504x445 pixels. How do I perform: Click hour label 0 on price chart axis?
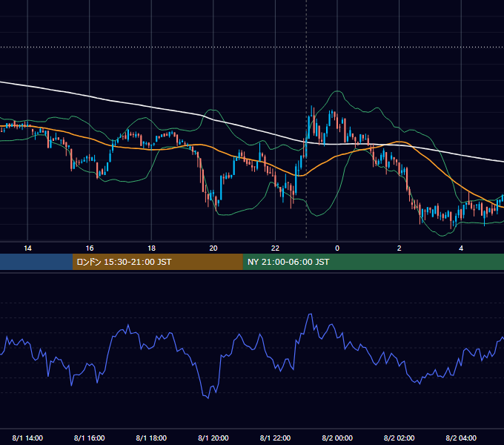coord(337,248)
